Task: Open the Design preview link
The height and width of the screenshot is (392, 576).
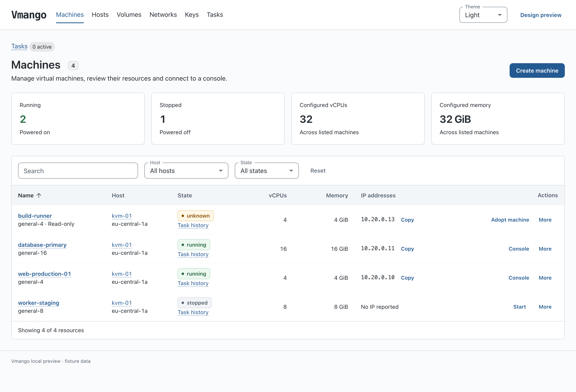Action: click(x=541, y=15)
